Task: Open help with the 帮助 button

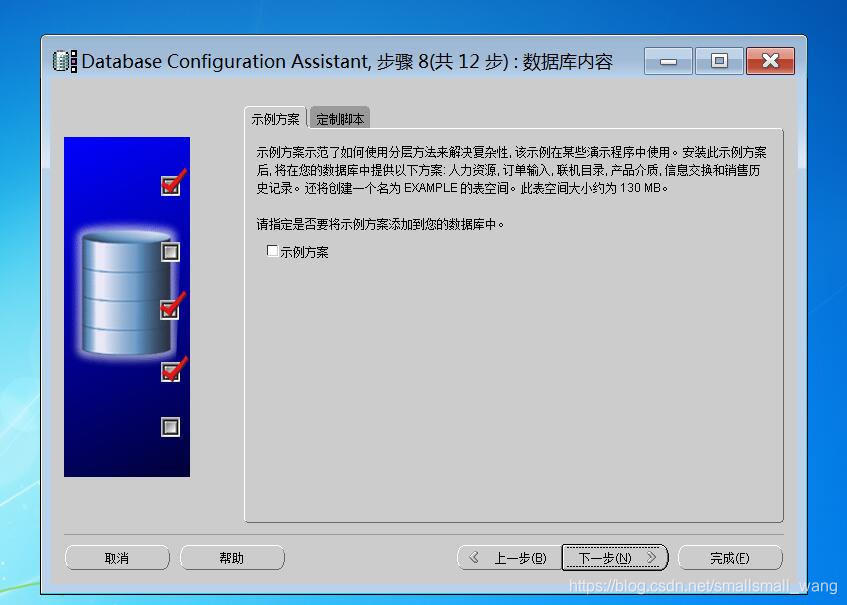Action: [232, 558]
